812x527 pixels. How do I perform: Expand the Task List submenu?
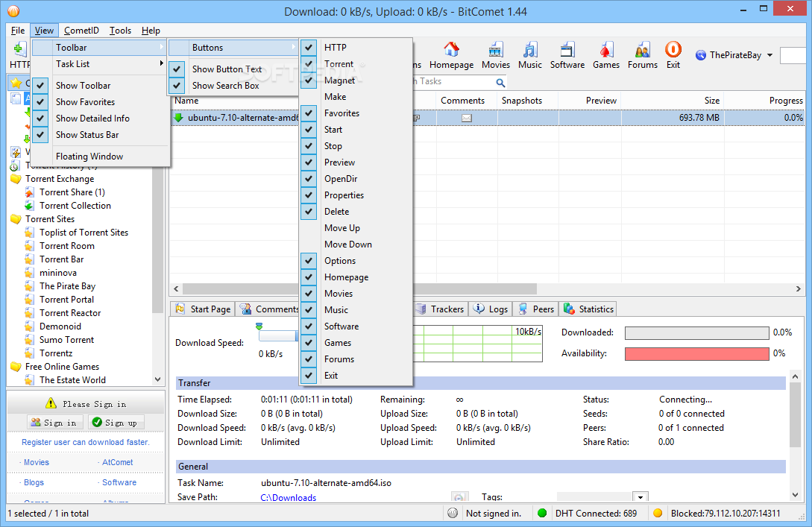coord(100,64)
